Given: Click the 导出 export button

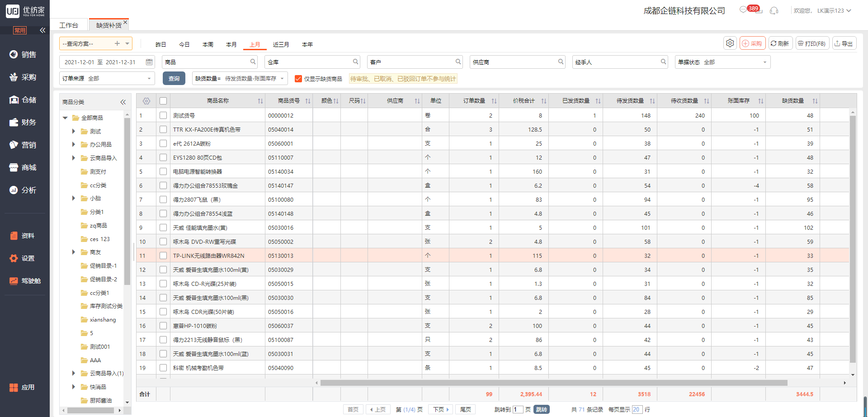Looking at the screenshot, I should click(844, 43).
